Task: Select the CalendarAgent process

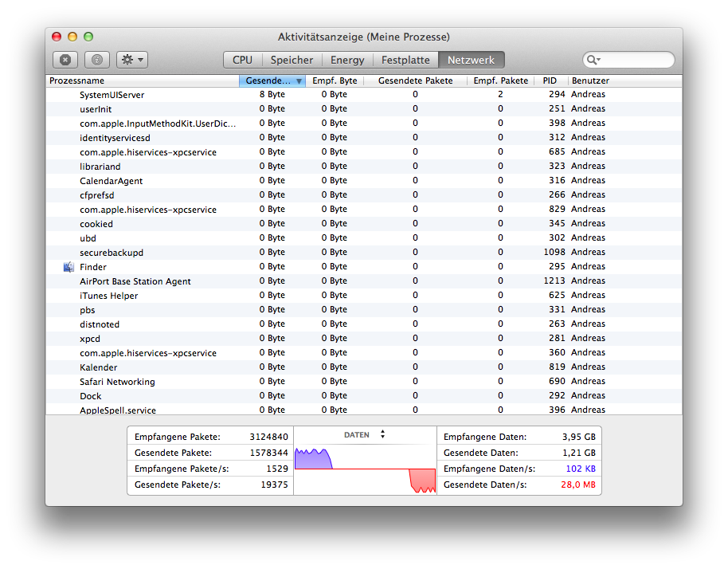Action: click(x=364, y=181)
